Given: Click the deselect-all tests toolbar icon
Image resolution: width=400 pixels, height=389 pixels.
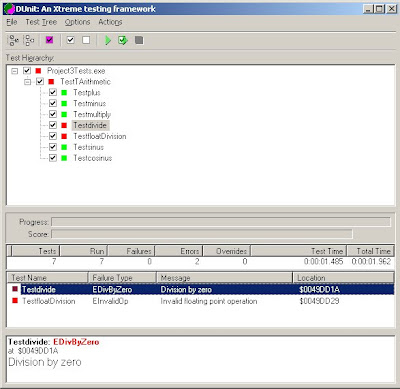Looking at the screenshot, I should click(x=30, y=40).
